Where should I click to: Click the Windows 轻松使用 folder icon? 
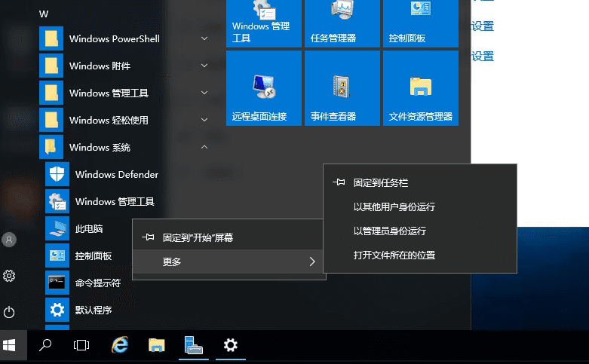[51, 120]
